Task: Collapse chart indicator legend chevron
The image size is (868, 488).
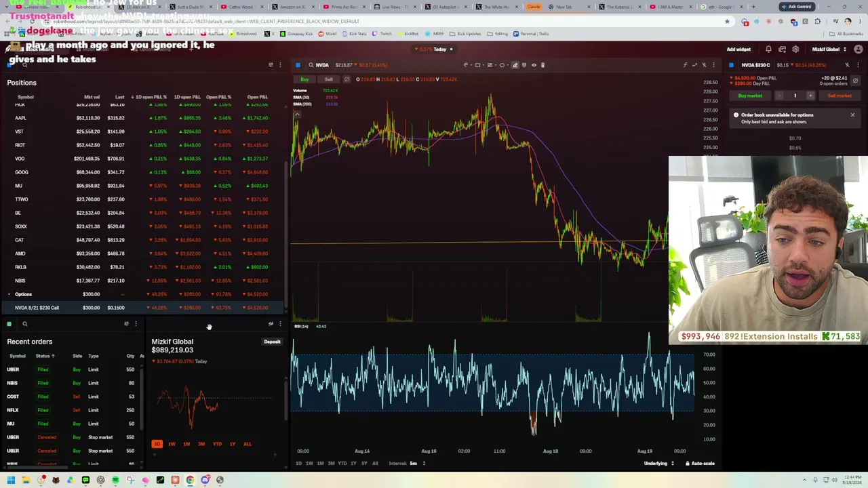Action: [x=296, y=114]
